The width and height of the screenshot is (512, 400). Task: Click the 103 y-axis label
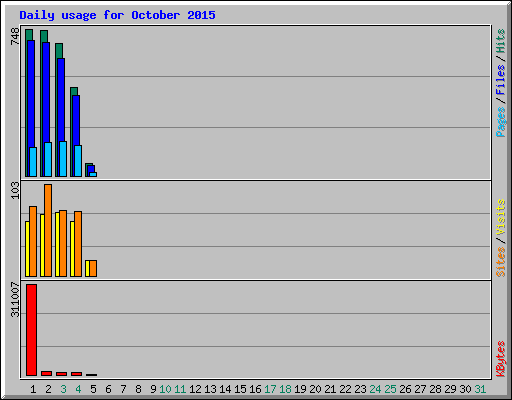pos(15,190)
